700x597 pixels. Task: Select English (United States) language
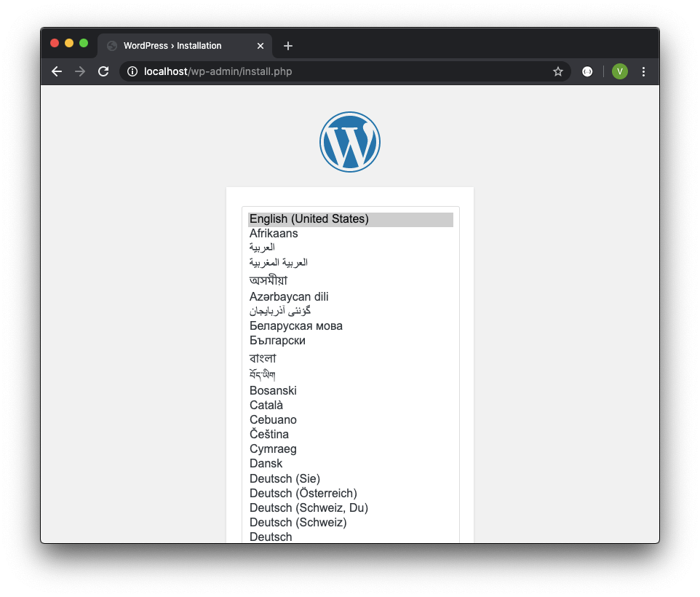coord(351,219)
